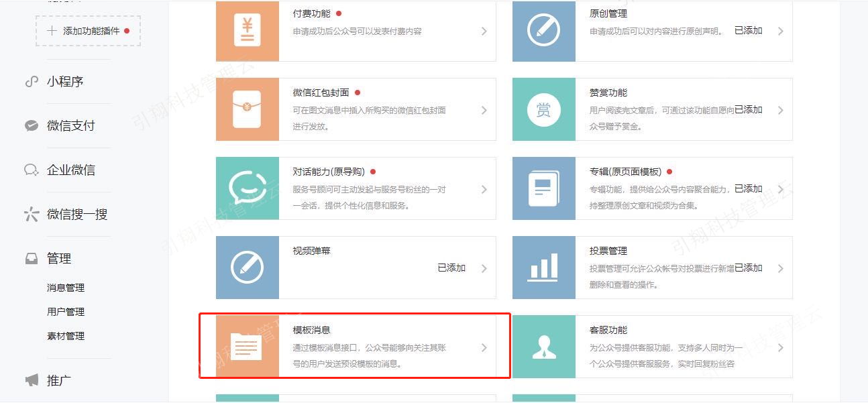Open 小程序 in the sidebar
This screenshot has height=403, width=868.
[65, 82]
